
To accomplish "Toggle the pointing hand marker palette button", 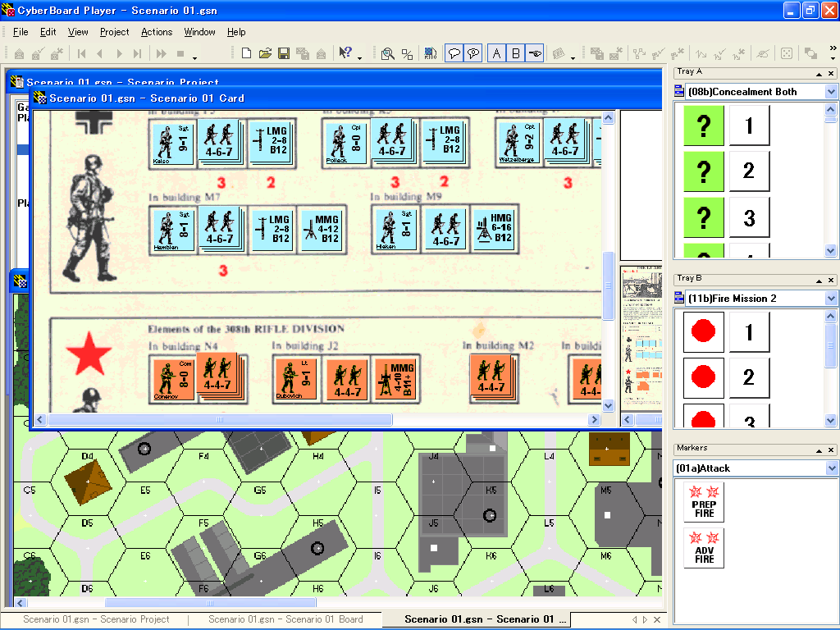I will pyautogui.click(x=535, y=53).
